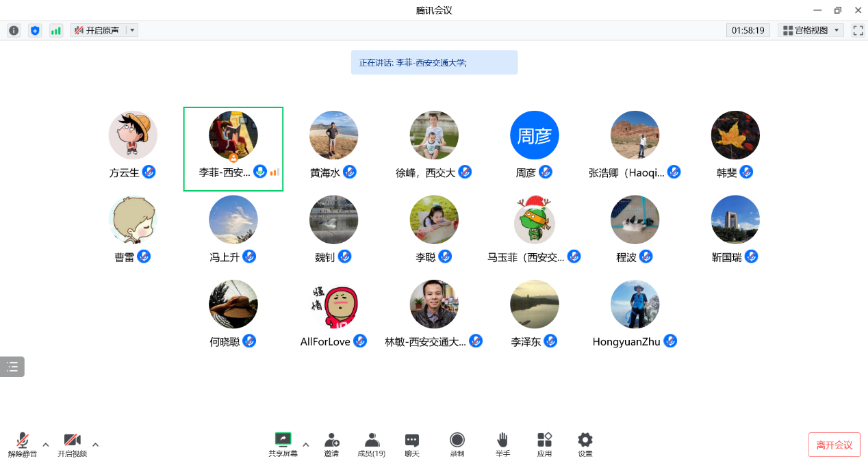Expand share screen options chevron
Image resolution: width=868 pixels, height=461 pixels.
coord(306,445)
